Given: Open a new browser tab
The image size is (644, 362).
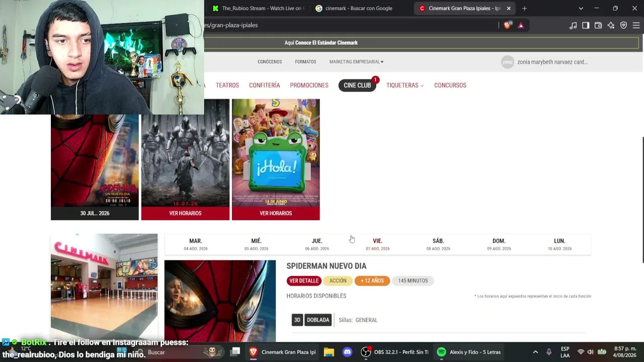Looking at the screenshot, I should coord(524,8).
